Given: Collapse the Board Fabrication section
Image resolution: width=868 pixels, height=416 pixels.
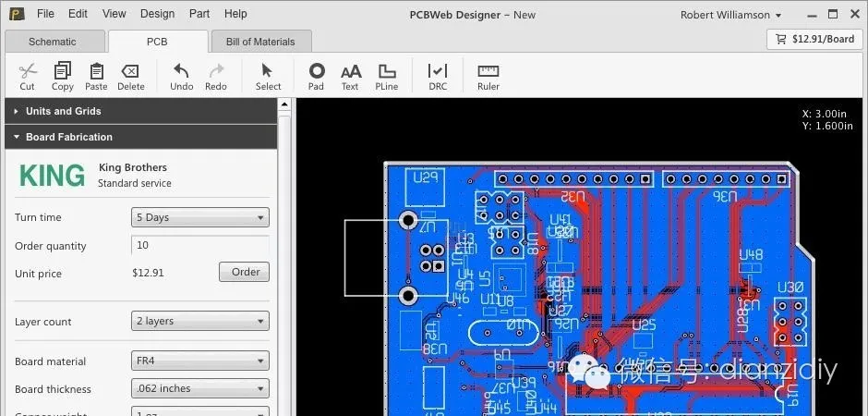Looking at the screenshot, I should 140,137.
